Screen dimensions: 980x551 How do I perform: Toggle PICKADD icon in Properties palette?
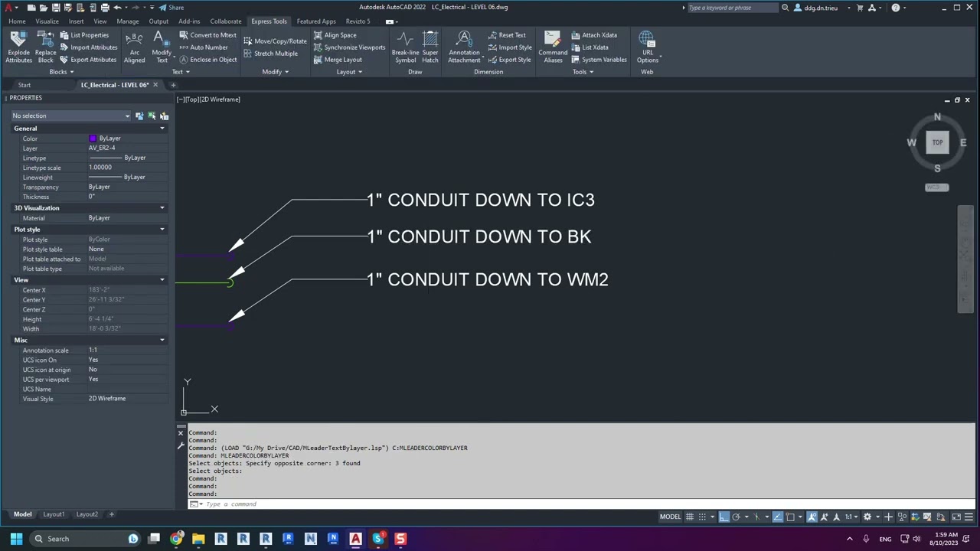click(139, 116)
